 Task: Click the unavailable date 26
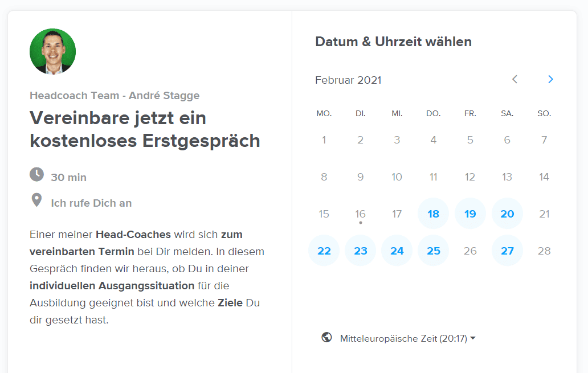pos(470,251)
